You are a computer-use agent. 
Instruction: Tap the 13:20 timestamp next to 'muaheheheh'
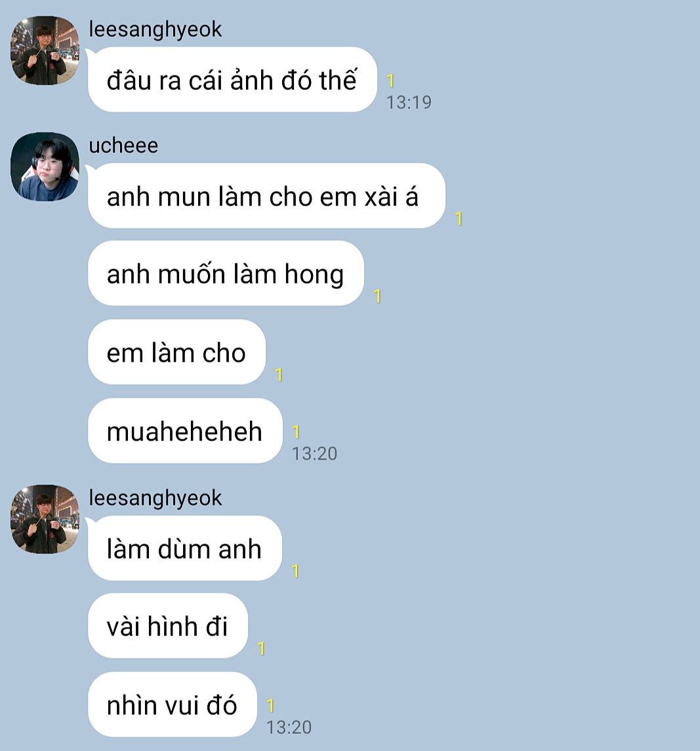point(314,454)
